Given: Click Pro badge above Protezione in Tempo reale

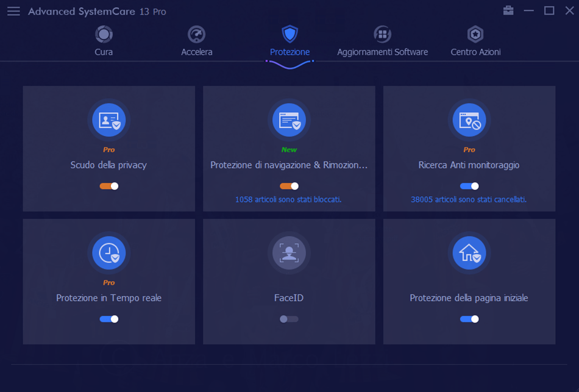Looking at the screenshot, I should coord(109,283).
